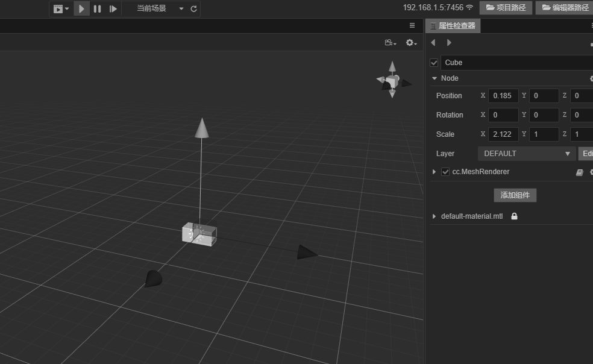Edit Scale X value 2.122
Image resolution: width=593 pixels, height=364 pixels.
click(x=503, y=134)
